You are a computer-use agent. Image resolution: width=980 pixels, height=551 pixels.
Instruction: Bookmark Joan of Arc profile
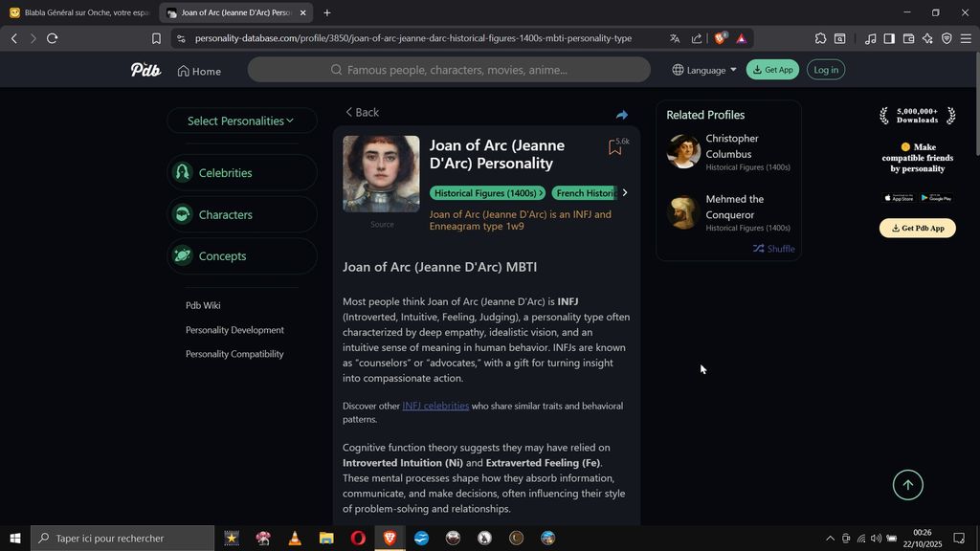(x=615, y=147)
